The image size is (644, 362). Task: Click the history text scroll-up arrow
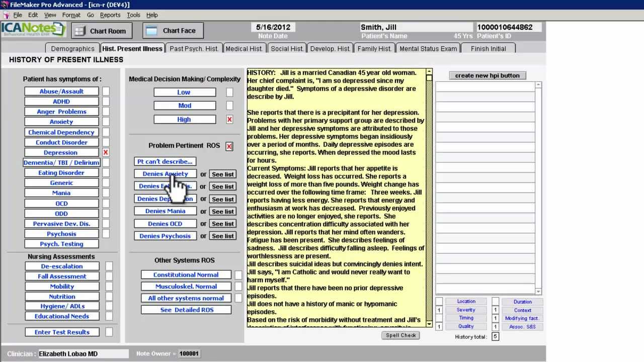click(429, 72)
